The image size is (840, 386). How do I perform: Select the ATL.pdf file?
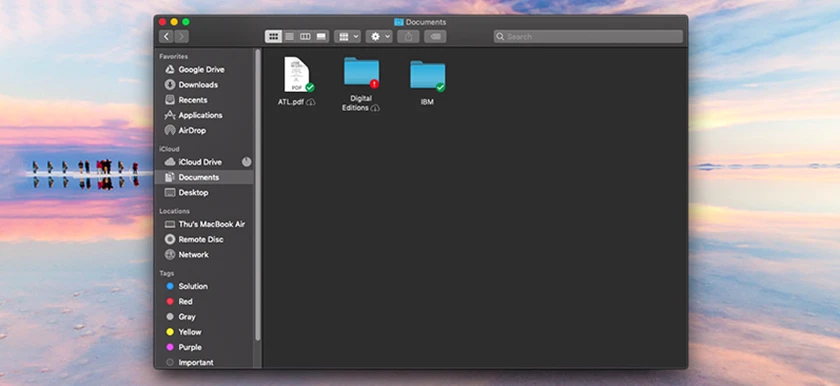click(297, 74)
